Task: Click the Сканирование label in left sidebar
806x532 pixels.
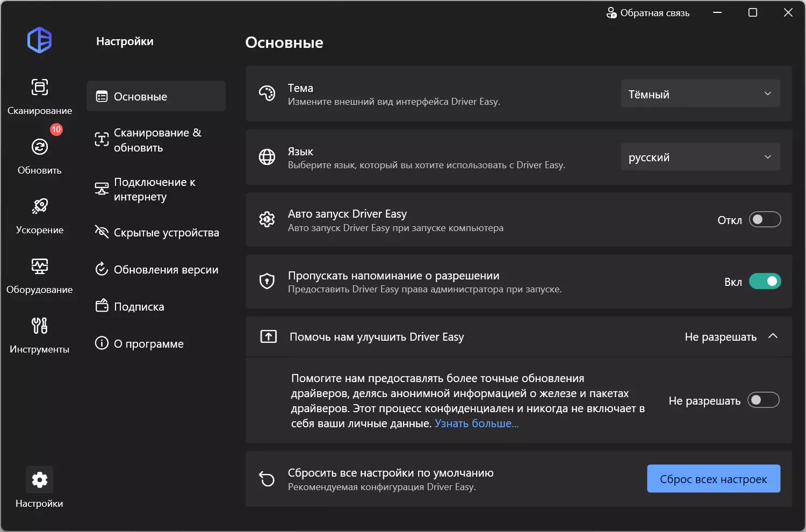Action: click(40, 111)
